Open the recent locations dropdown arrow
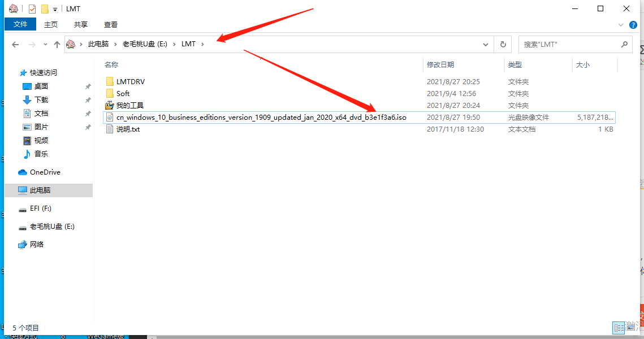Screen dimensions: 644x339 [x=45, y=44]
